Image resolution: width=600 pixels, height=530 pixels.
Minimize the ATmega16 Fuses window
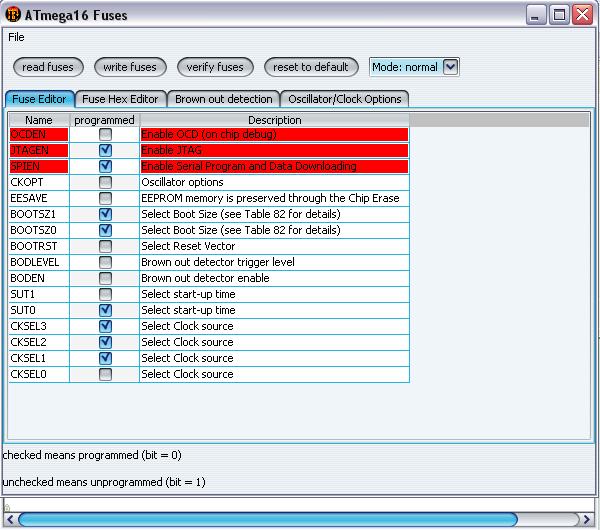(536, 15)
